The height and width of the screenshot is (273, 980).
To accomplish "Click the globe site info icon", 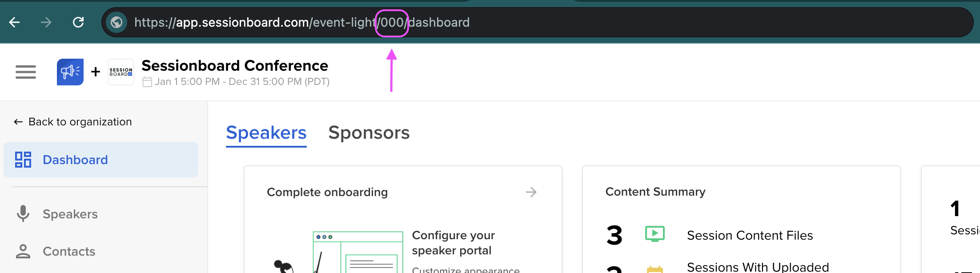I will click(x=116, y=22).
